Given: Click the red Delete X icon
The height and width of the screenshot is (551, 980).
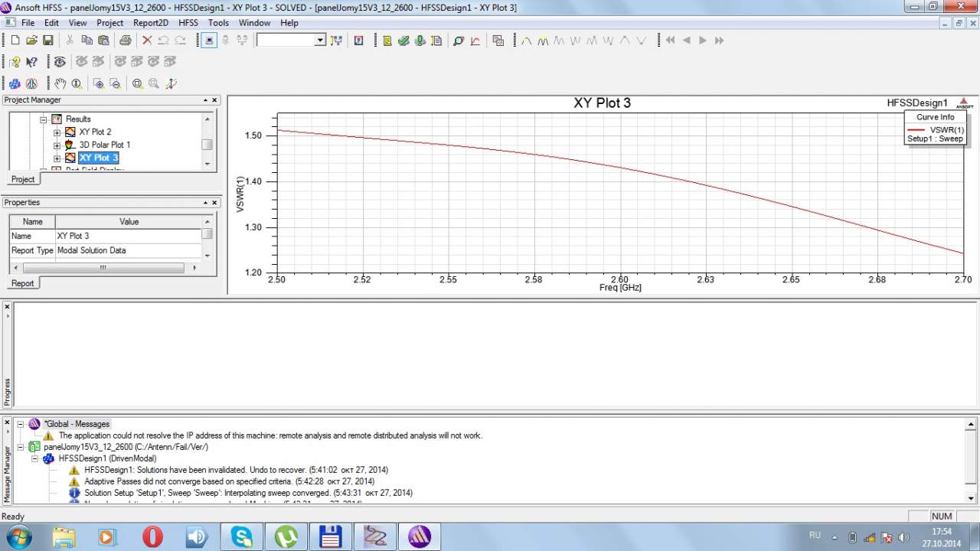Looking at the screenshot, I should (x=146, y=41).
